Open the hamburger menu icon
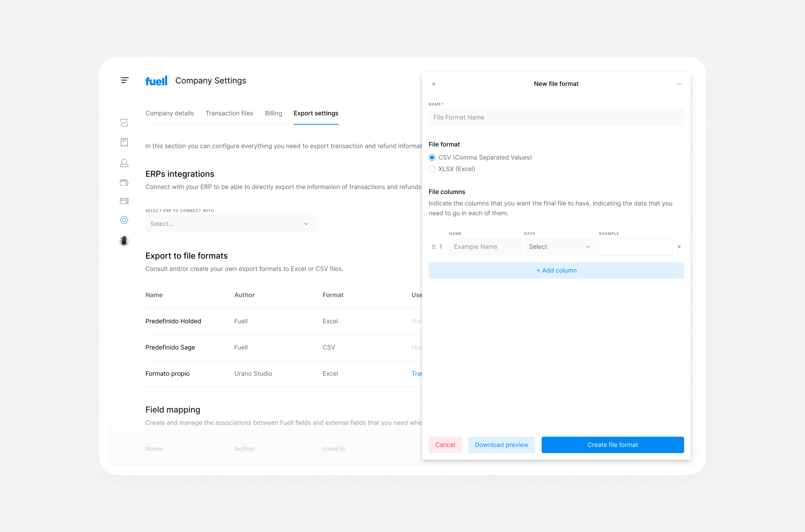Image resolution: width=805 pixels, height=532 pixels. pos(125,81)
